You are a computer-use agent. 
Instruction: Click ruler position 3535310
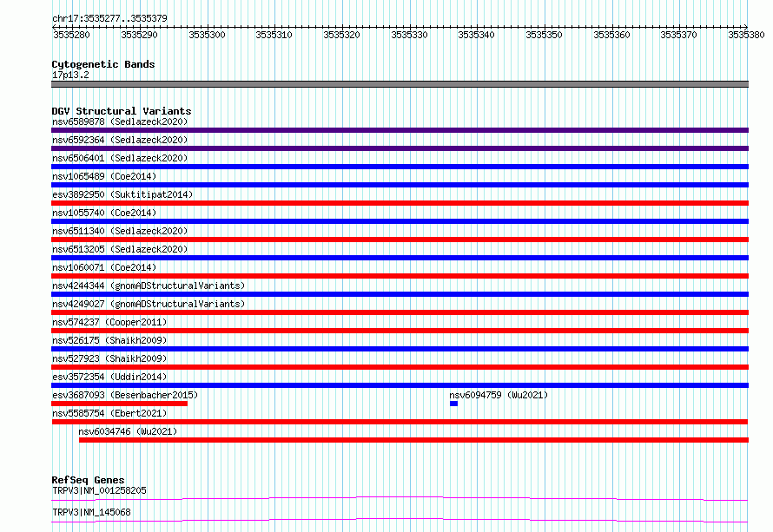pyautogui.click(x=274, y=35)
